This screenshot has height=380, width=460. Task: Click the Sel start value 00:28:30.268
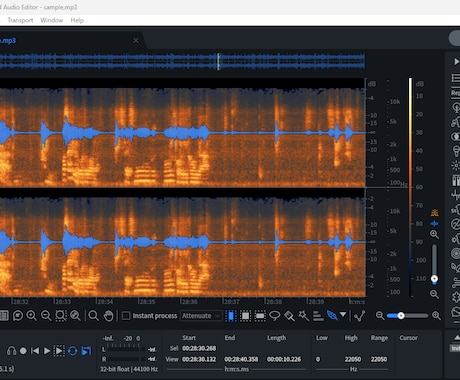point(199,348)
